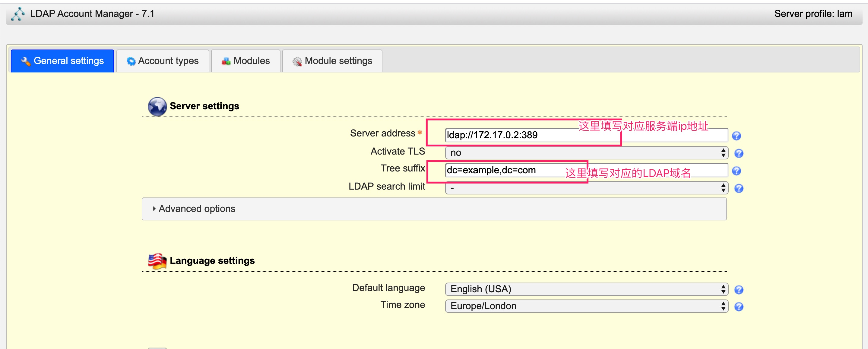Open help for Default language

pos(739,290)
